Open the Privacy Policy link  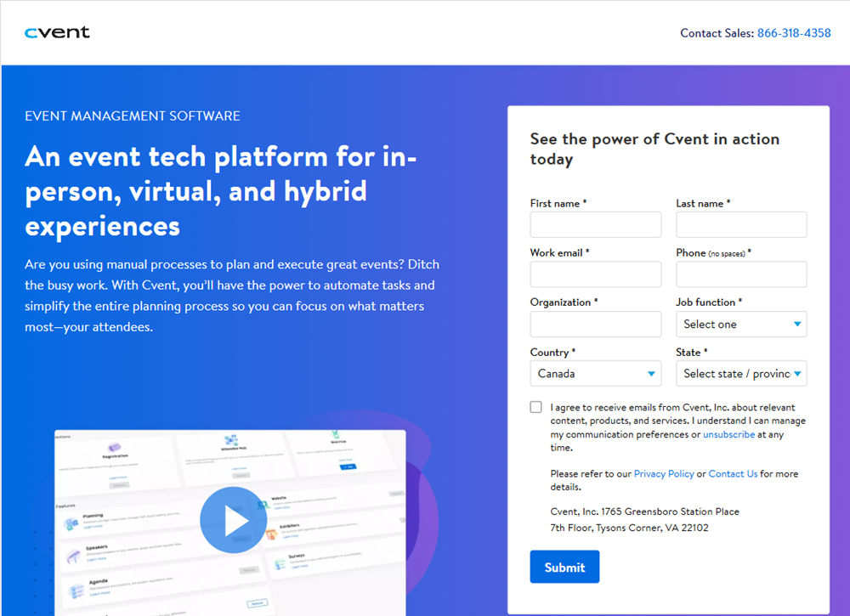[x=664, y=473]
